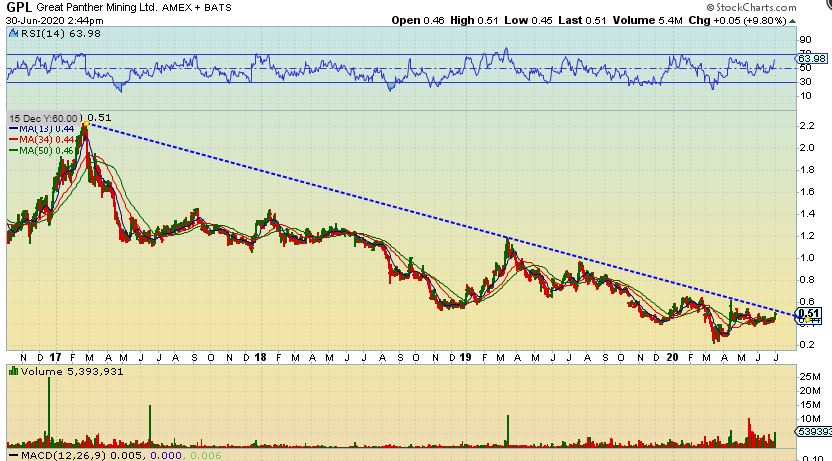832x461 pixels.
Task: Click the MA(13) 0.44 legend entry
Action: [x=42, y=129]
